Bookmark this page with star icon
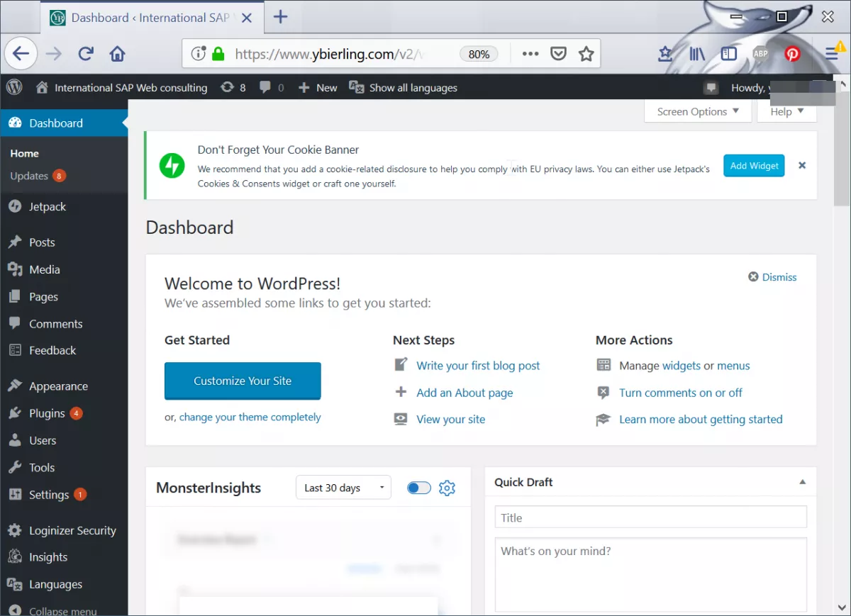851x616 pixels. 586,54
